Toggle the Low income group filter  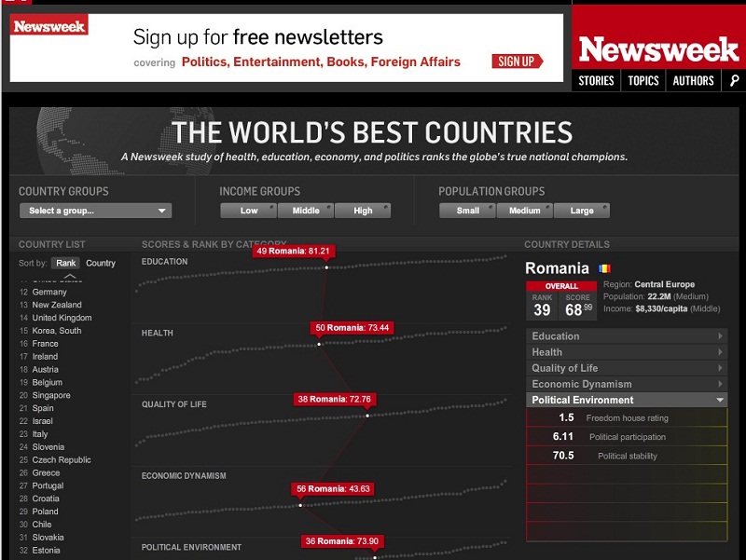(249, 211)
